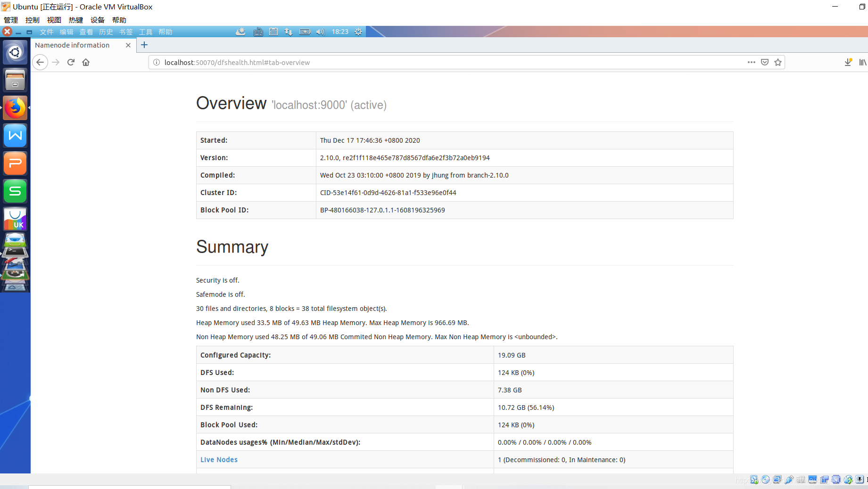Click the new tab (+) button
Viewport: 868px width, 489px height.
coord(144,45)
